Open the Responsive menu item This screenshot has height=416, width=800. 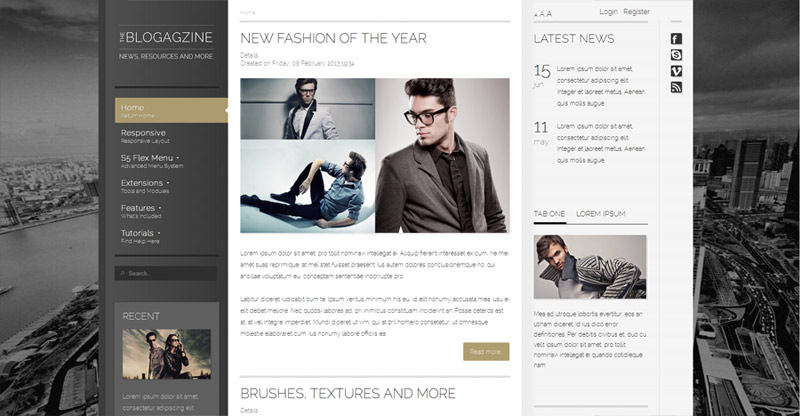coord(145,136)
